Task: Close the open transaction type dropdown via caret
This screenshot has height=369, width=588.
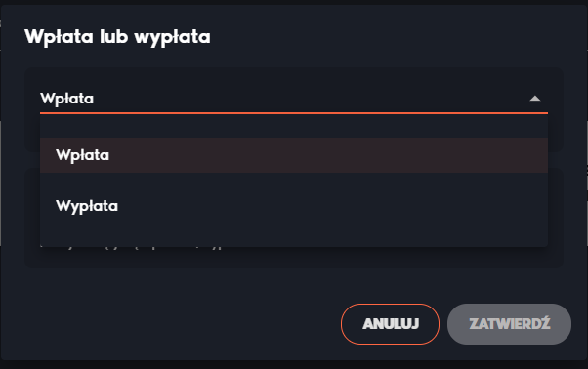Action: 534,99
